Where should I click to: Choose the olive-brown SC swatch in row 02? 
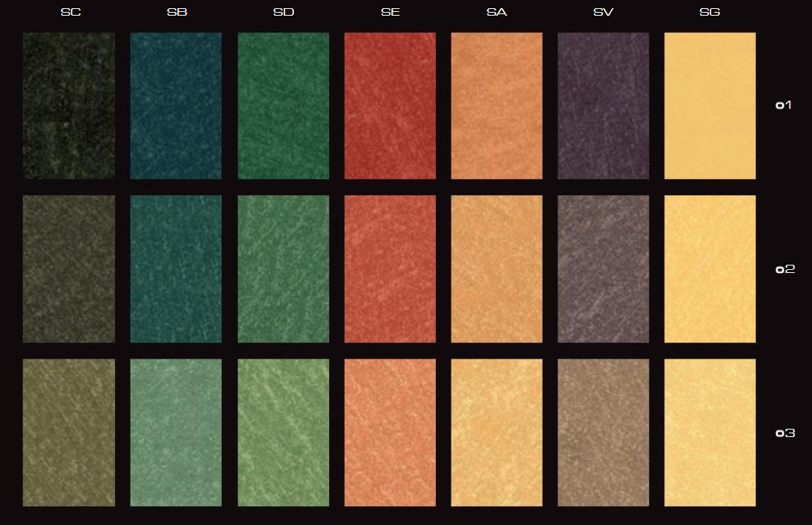(x=69, y=268)
